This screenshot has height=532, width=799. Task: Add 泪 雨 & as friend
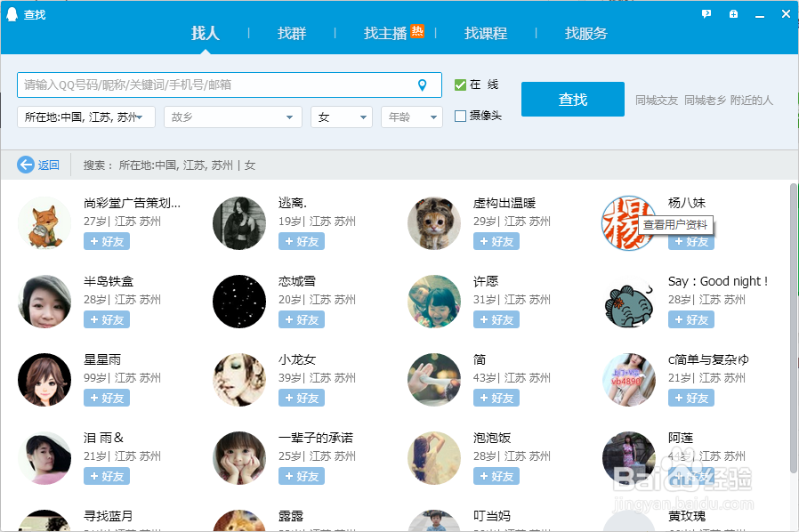tap(107, 476)
